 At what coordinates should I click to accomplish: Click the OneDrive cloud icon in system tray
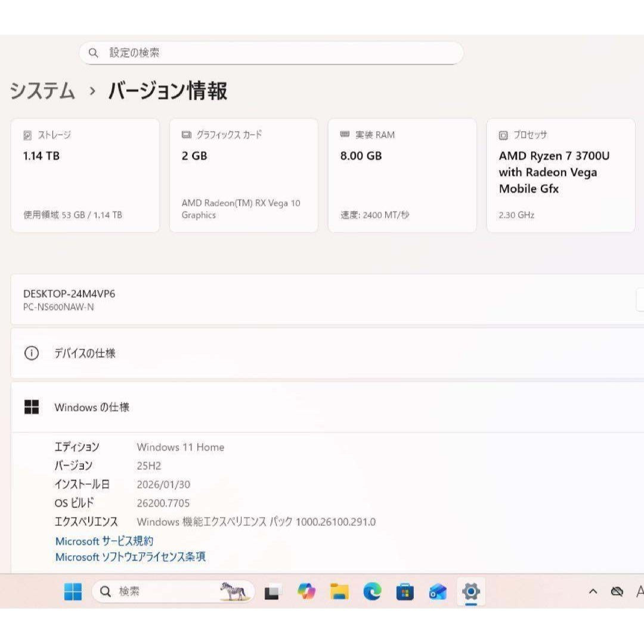(615, 592)
